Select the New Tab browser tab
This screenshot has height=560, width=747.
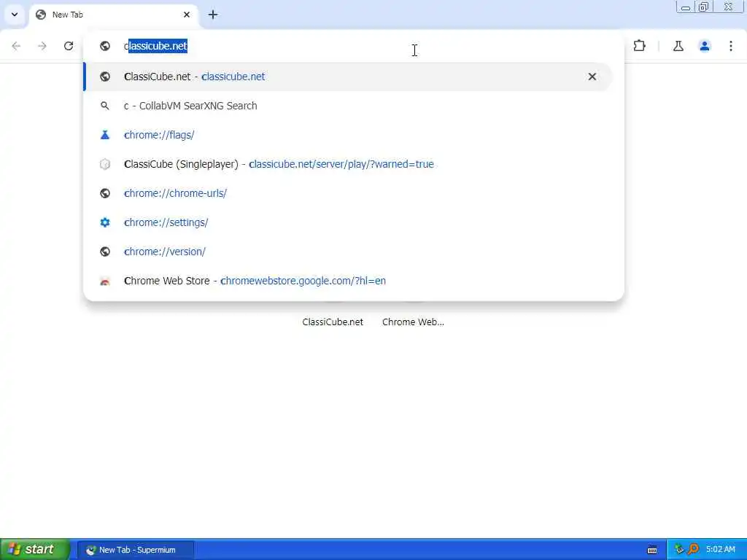click(x=114, y=15)
